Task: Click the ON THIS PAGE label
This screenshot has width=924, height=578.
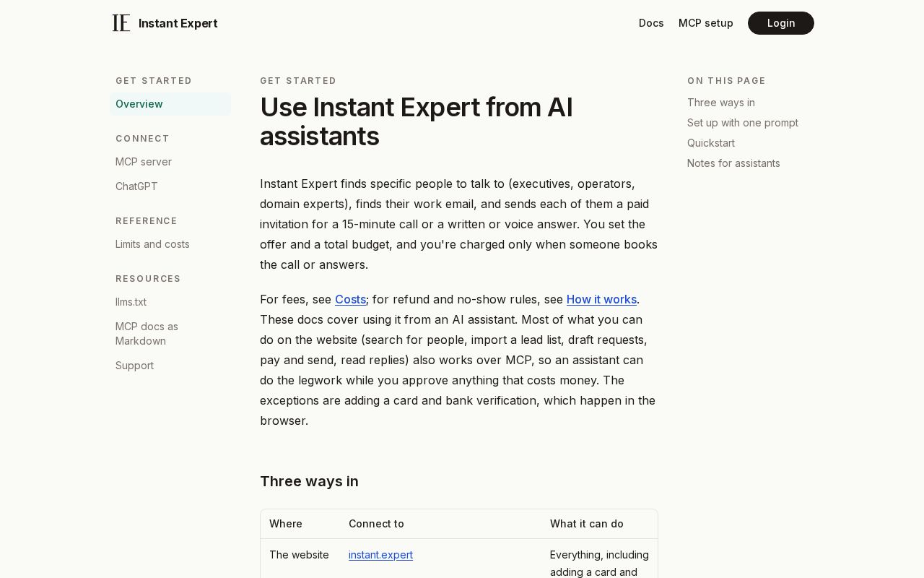Action: tap(726, 81)
